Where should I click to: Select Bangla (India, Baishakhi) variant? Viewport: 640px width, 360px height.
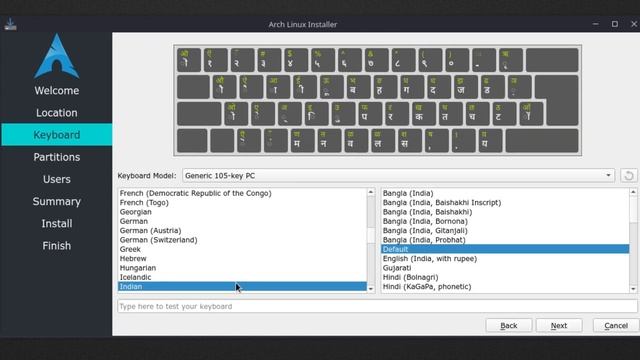click(x=505, y=212)
